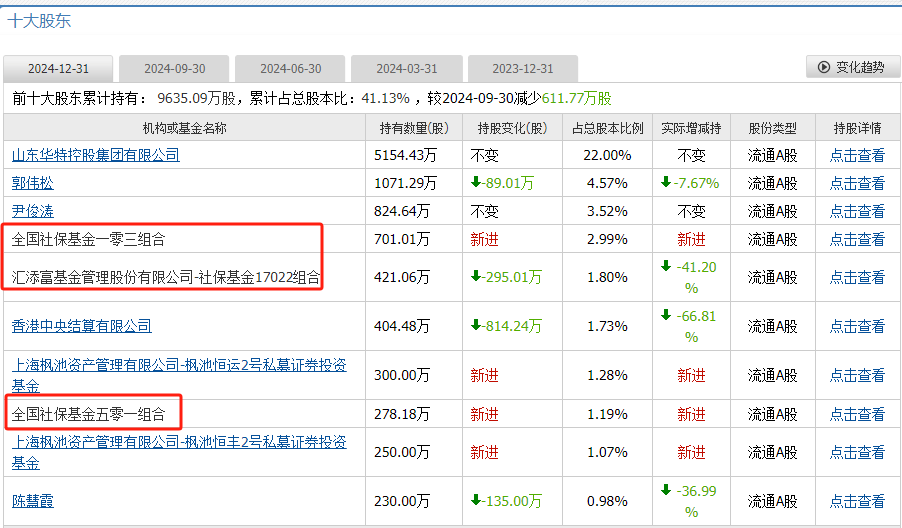Click 点击查看 for 社保基金17022组合 row
The width and height of the screenshot is (902, 528).
857,277
